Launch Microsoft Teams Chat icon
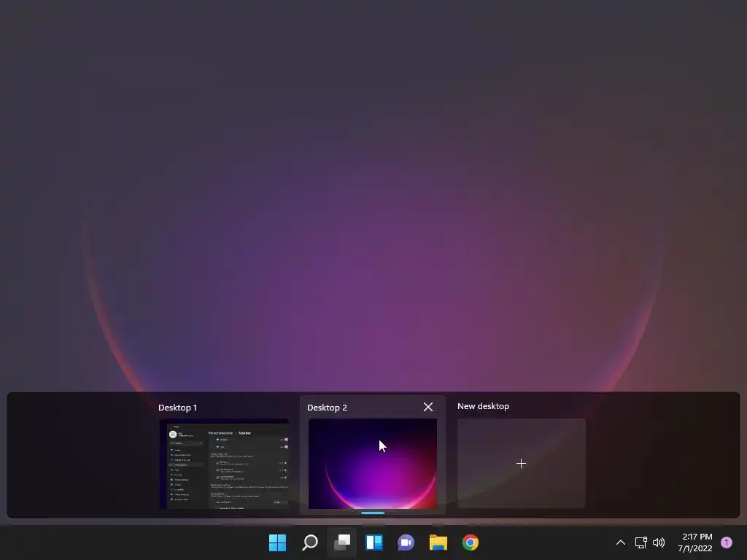Viewport: 747px width, 560px height. tap(406, 542)
